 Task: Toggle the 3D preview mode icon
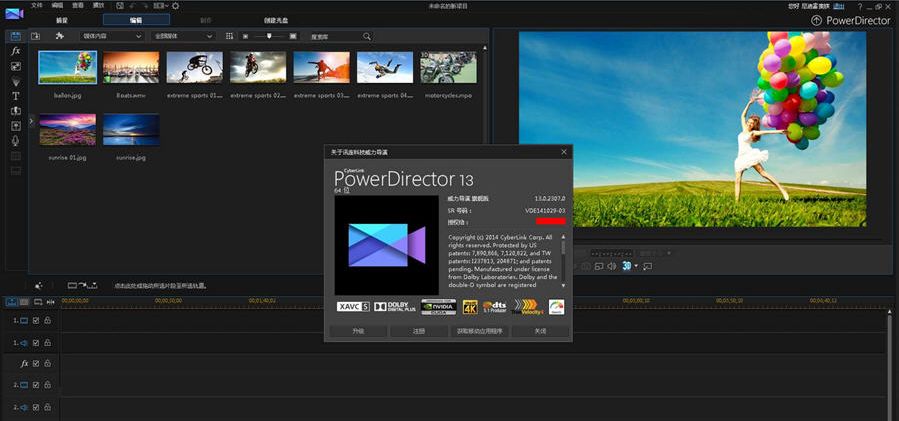(x=627, y=266)
